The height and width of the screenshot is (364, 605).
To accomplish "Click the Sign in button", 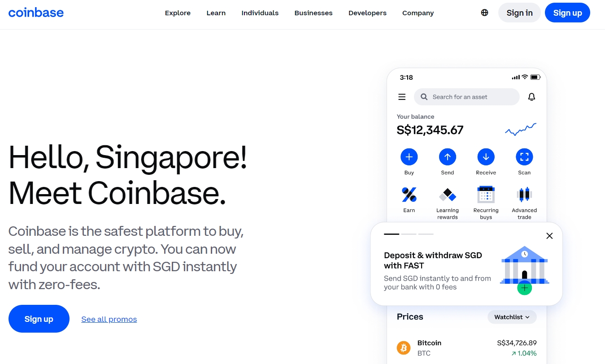I will (x=519, y=13).
